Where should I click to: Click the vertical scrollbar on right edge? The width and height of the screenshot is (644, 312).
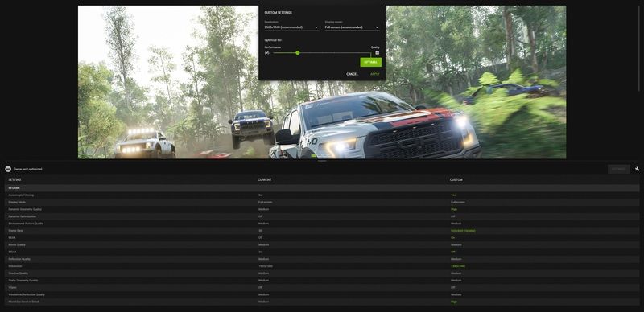pos(638,48)
